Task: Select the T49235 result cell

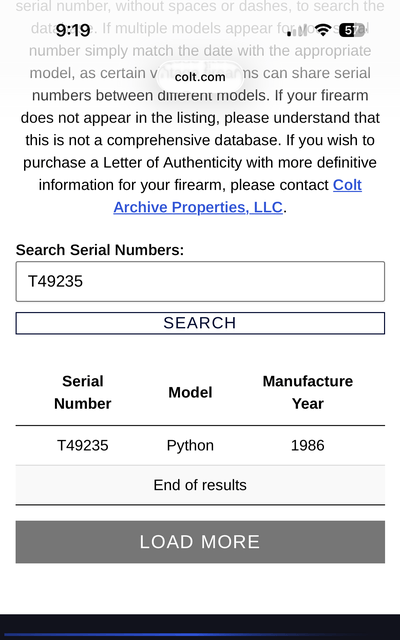Action: [x=82, y=445]
